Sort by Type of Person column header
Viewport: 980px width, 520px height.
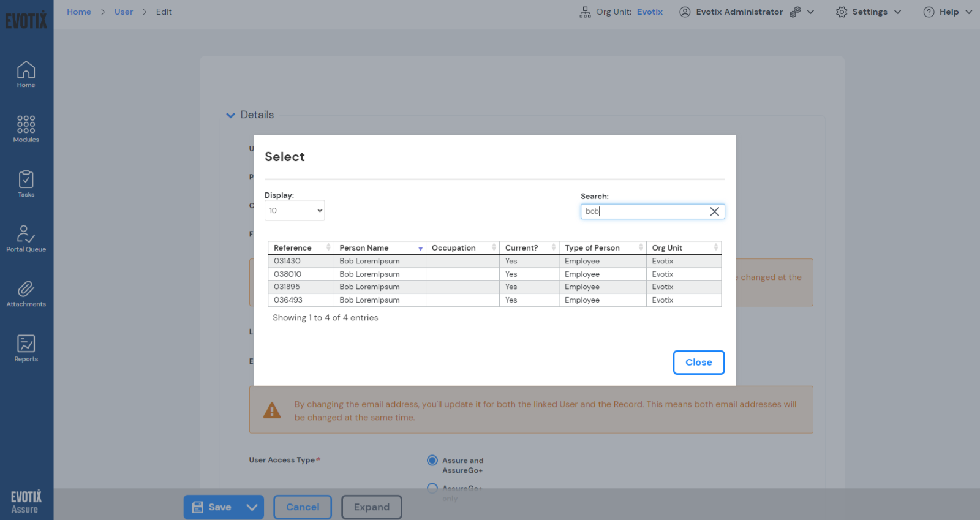coord(603,248)
